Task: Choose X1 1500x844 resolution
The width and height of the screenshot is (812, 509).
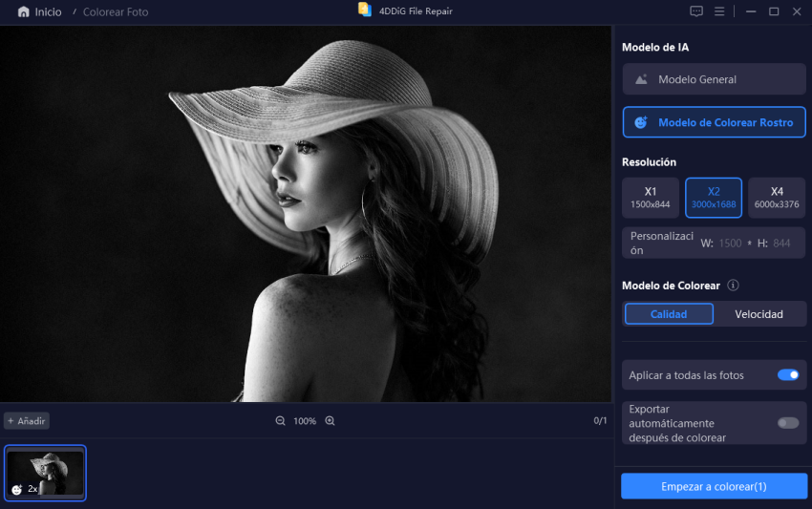Action: click(651, 198)
